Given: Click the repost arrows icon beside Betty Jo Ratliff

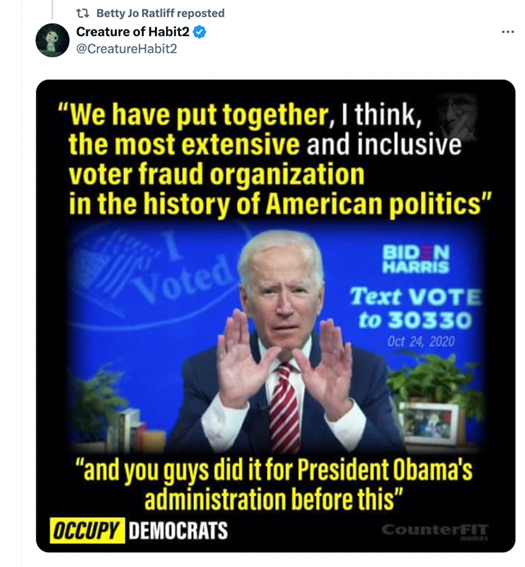Looking at the screenshot, I should pos(83,13).
